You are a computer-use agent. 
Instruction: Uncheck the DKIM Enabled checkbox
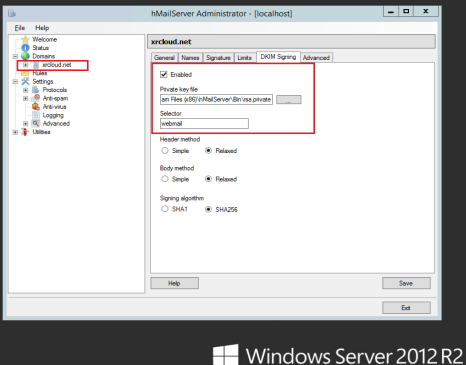click(164, 74)
